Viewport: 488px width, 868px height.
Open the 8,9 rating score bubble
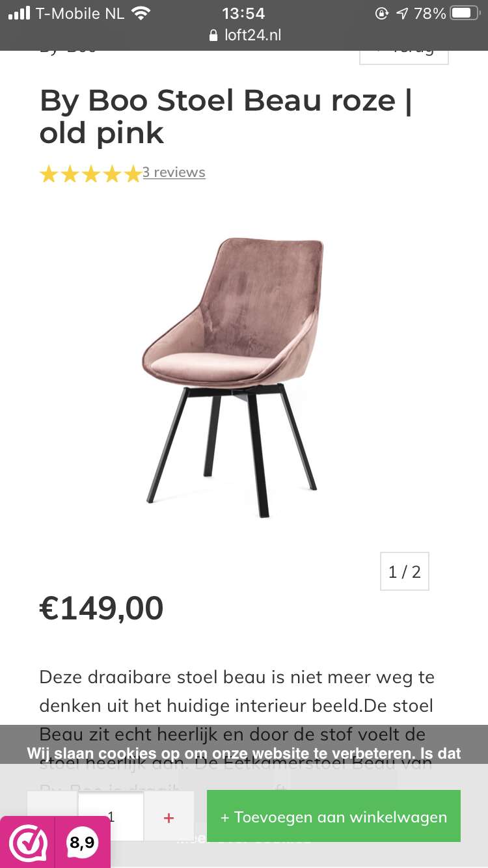82,843
